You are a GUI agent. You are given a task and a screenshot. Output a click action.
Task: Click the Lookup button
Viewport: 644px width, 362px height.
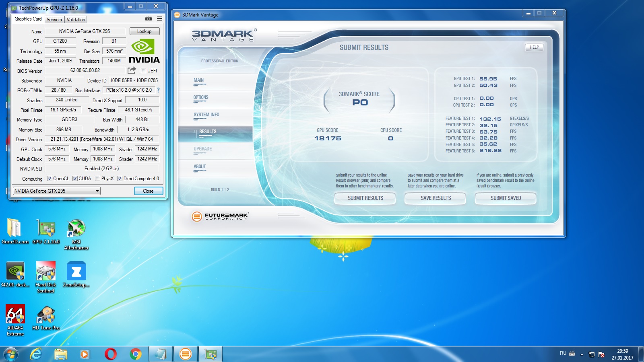tap(144, 31)
